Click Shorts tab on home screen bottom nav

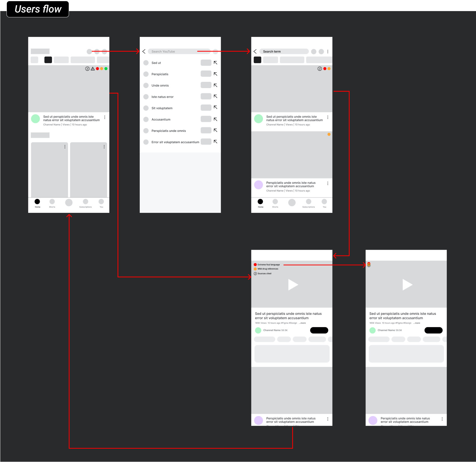[x=52, y=203]
